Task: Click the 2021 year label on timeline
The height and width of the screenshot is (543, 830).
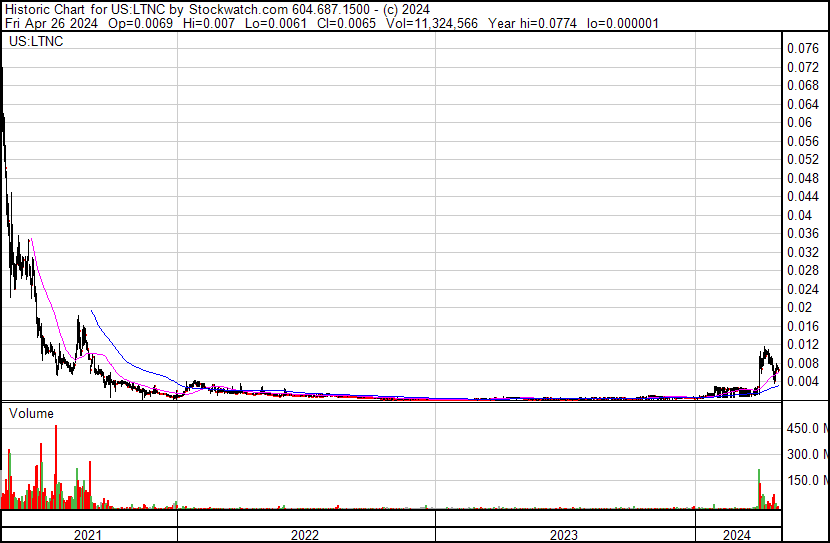Action: pyautogui.click(x=87, y=535)
